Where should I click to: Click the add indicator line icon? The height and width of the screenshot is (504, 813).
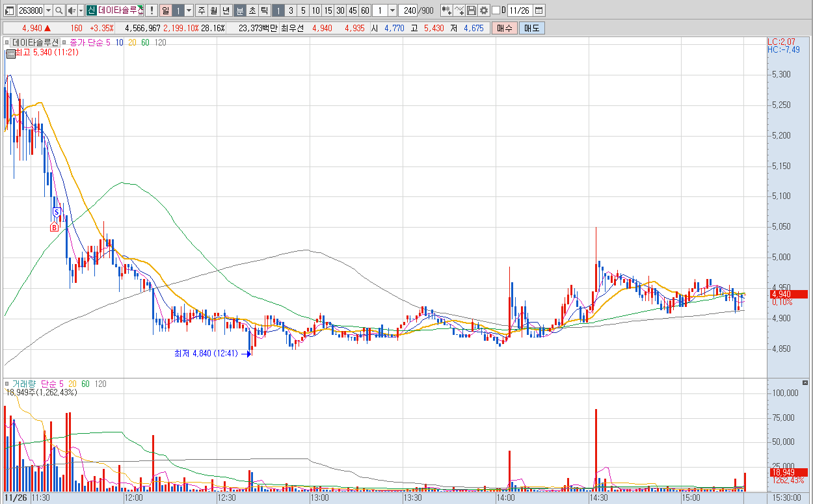[459, 10]
